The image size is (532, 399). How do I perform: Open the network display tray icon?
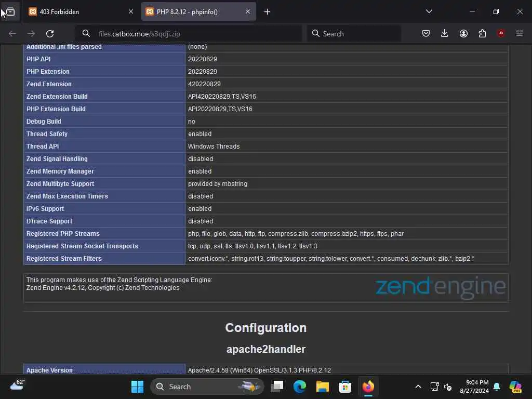[435, 387]
